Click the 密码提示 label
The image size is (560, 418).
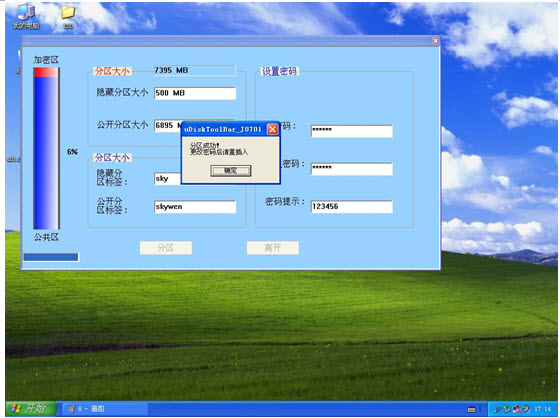point(284,201)
